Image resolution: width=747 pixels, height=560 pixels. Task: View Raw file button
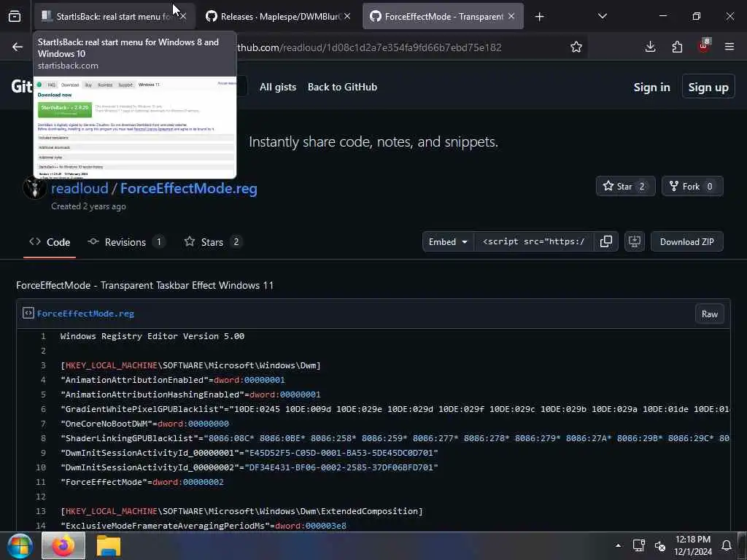tap(709, 314)
